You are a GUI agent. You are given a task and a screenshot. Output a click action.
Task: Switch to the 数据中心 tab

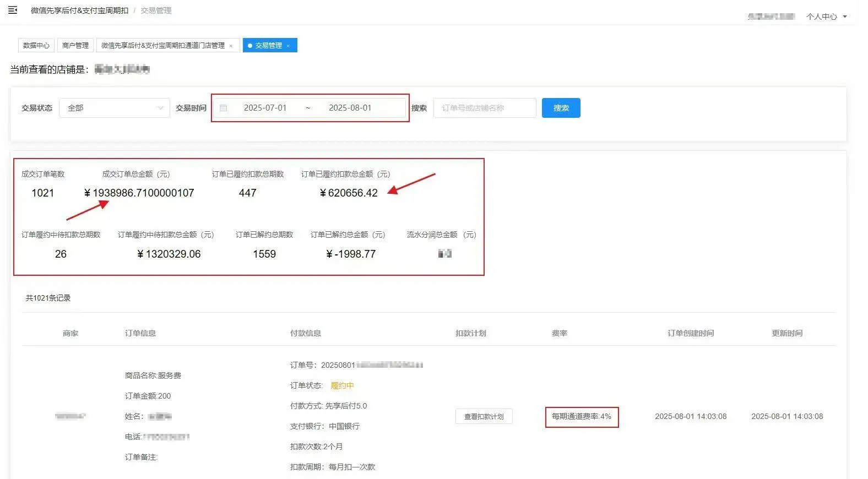36,45
